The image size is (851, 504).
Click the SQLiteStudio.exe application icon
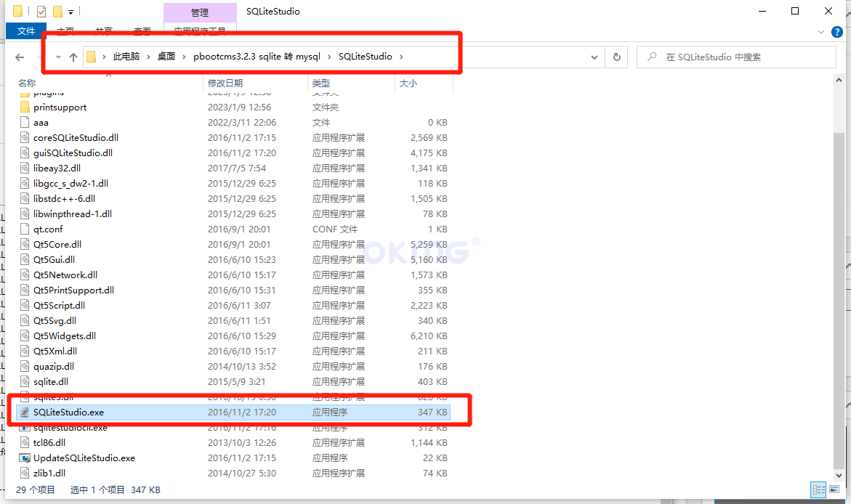point(25,412)
